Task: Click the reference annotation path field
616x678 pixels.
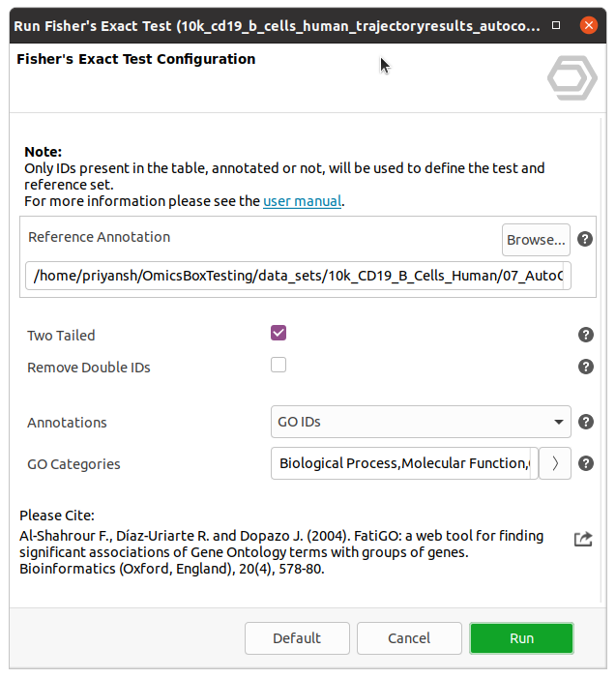Action: pos(298,276)
